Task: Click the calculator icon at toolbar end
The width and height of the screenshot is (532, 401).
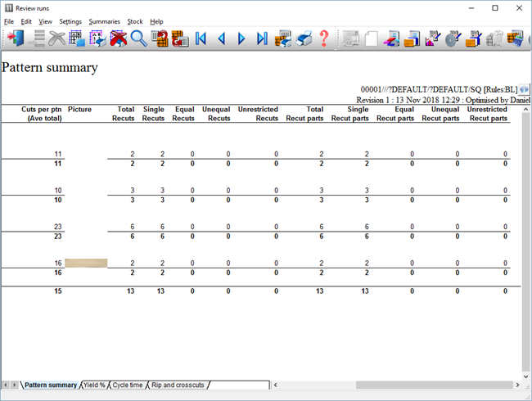Action: 516,38
